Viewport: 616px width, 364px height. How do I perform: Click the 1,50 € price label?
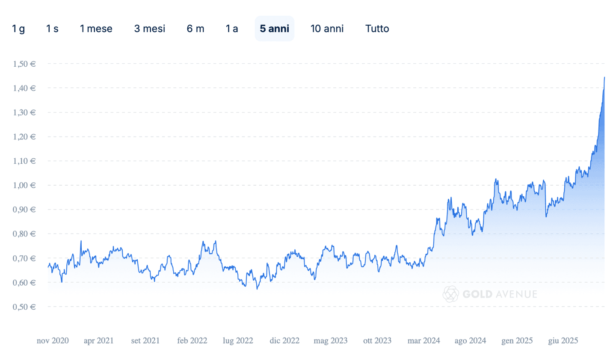tap(24, 64)
